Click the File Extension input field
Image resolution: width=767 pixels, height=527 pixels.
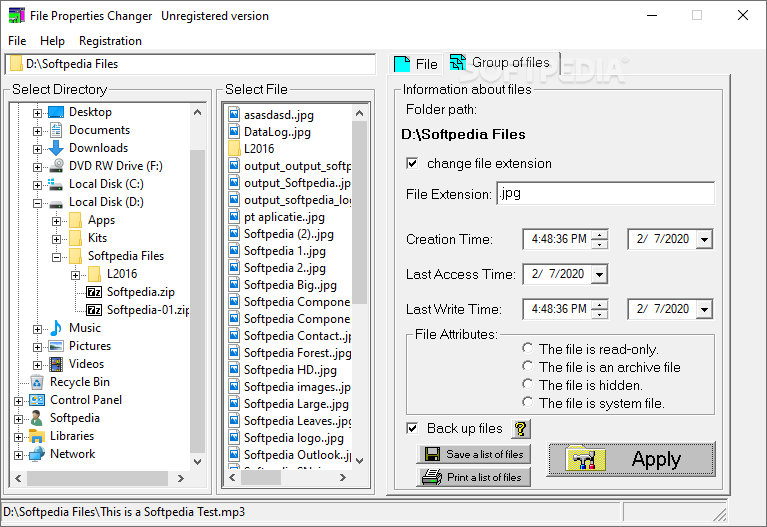click(x=606, y=194)
